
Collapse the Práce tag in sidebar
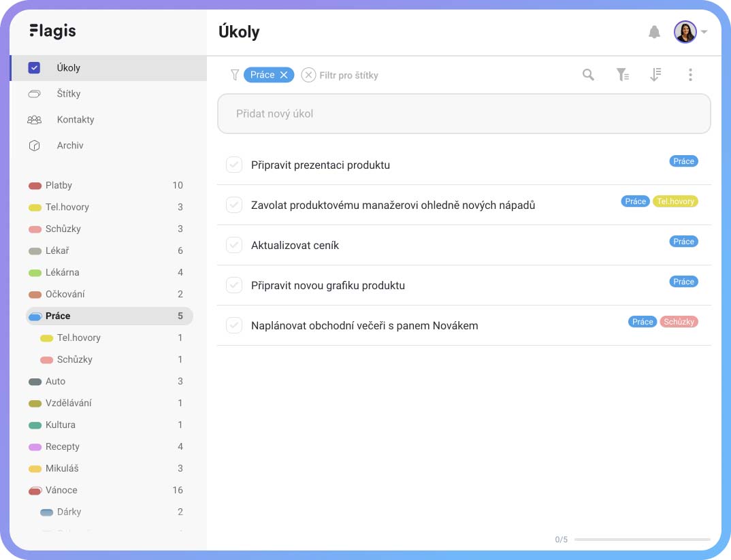(x=35, y=316)
